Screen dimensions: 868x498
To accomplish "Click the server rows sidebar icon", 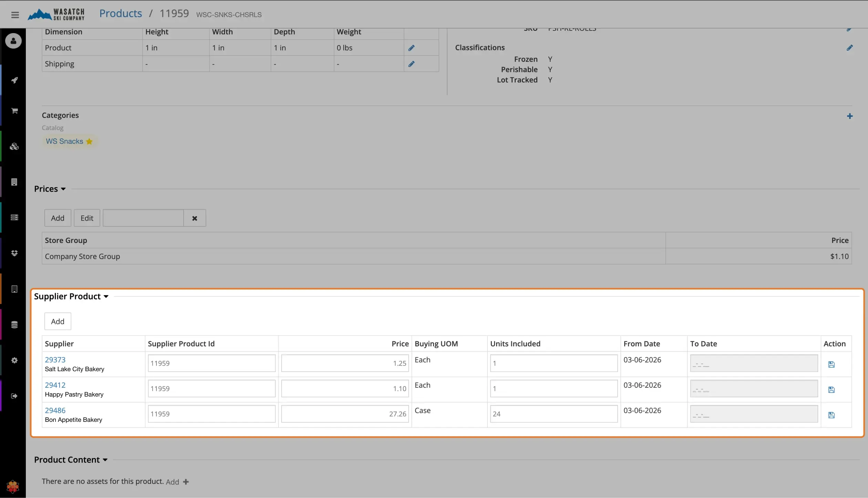I will (x=14, y=217).
